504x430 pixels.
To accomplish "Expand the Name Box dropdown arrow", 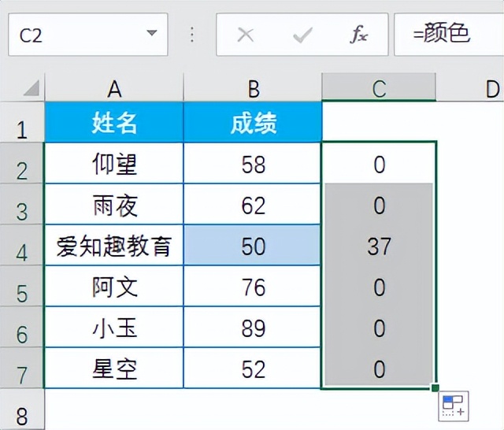I will click(151, 32).
